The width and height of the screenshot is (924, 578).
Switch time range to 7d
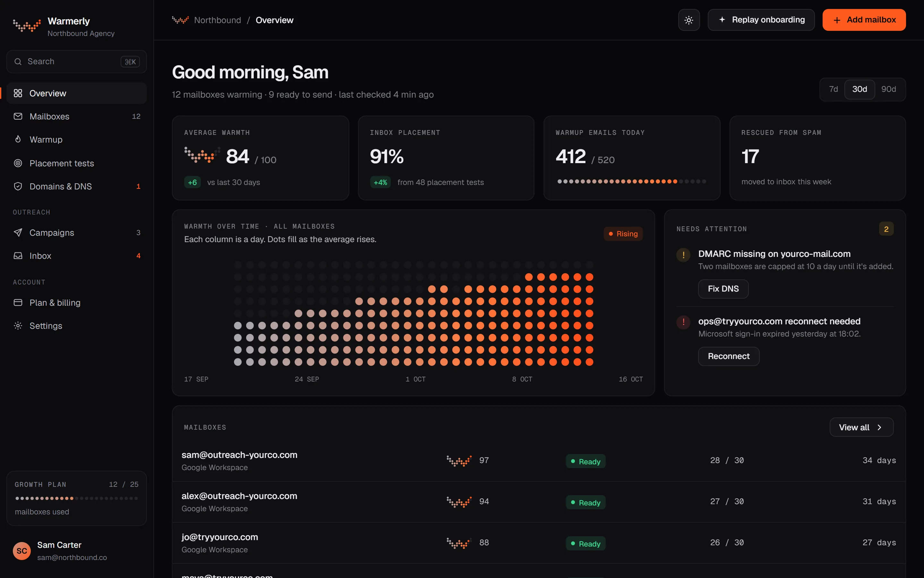pyautogui.click(x=834, y=90)
